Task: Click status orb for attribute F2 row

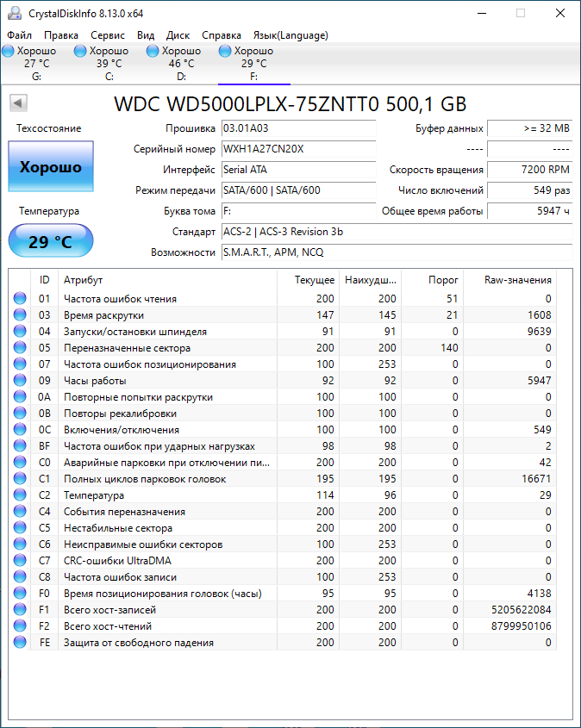Action: (20, 625)
